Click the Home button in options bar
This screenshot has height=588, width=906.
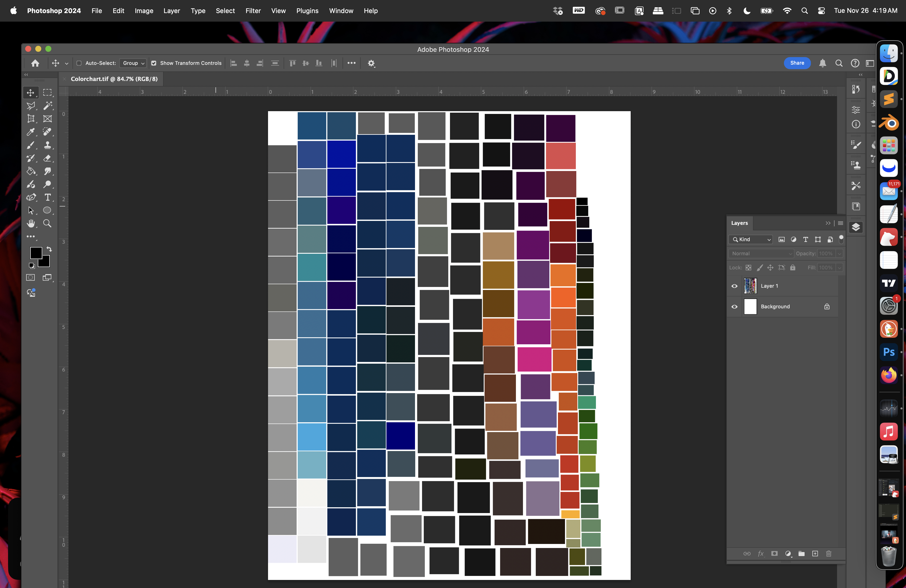(35, 63)
